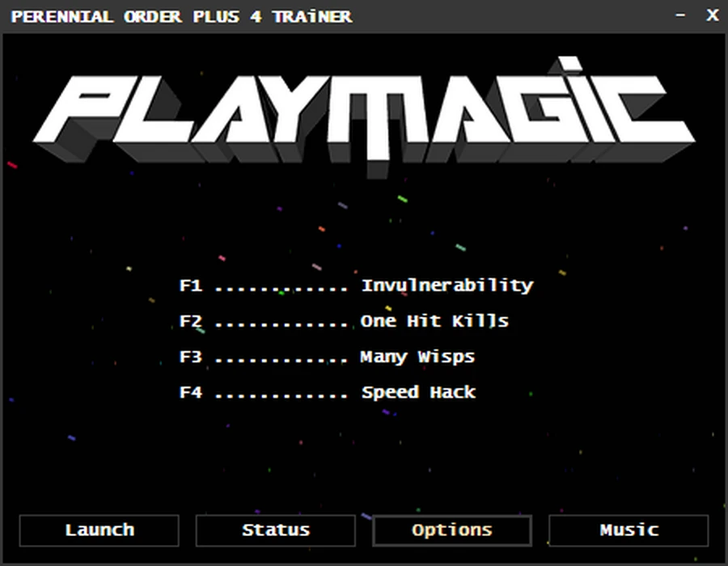Open the Status panel
This screenshot has width=728, height=566.
(275, 530)
